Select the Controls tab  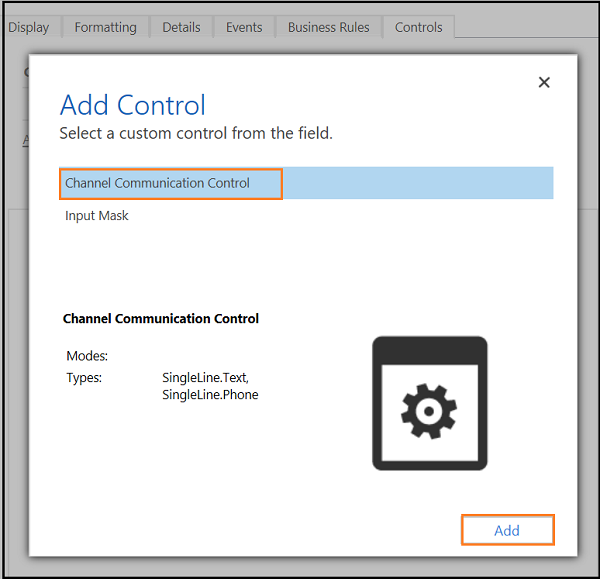pos(419,27)
